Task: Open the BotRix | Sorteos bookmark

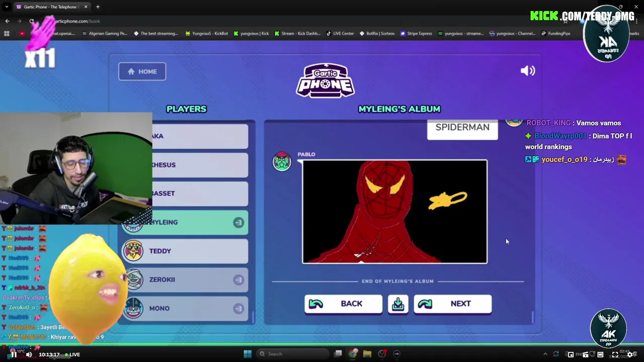Action: tap(376, 34)
